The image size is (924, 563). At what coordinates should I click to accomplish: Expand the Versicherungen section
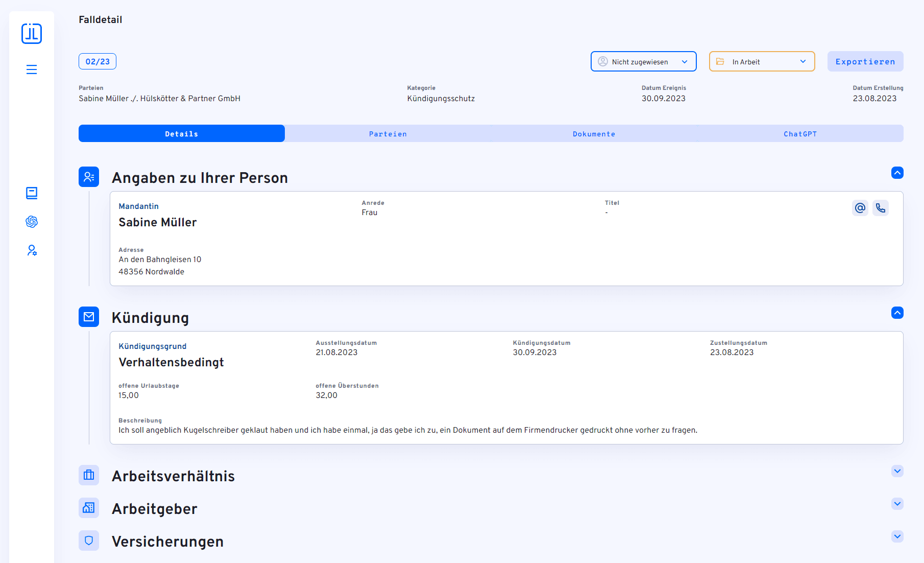coord(897,536)
